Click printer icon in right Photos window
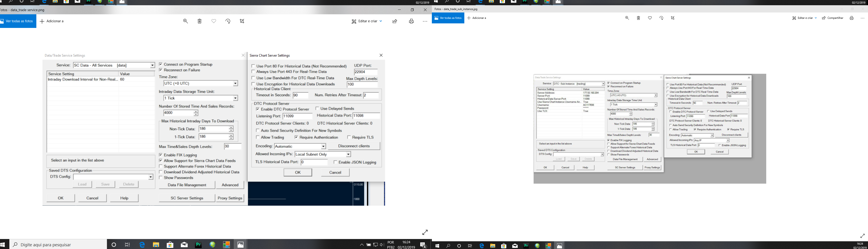The image size is (868, 249). 851,18
